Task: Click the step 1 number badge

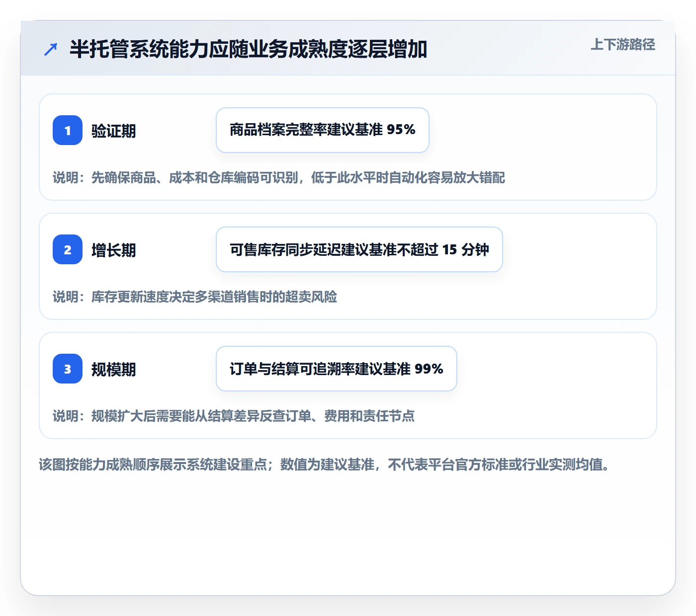Action: [x=68, y=130]
